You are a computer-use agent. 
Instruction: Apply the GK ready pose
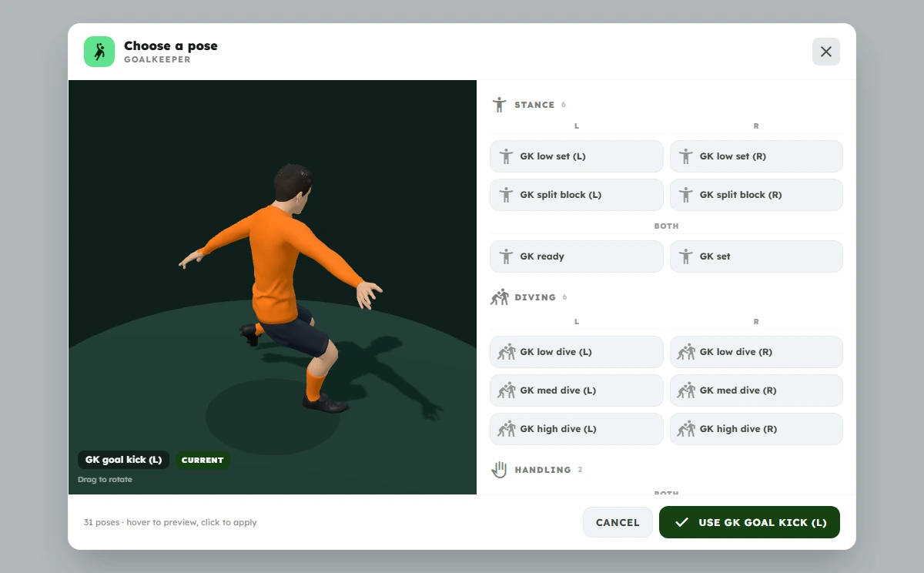(x=577, y=256)
